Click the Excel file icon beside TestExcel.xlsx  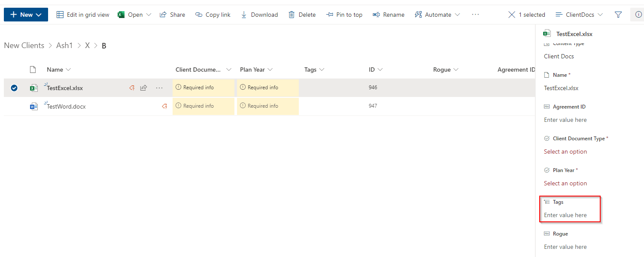(33, 88)
